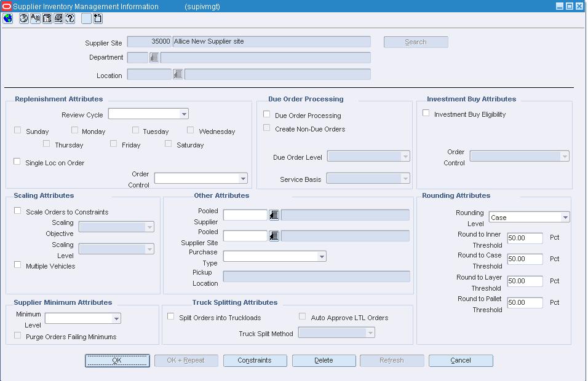Image resolution: width=588 pixels, height=381 pixels.
Task: Expand the Review Cycle dropdown
Action: tap(148, 114)
